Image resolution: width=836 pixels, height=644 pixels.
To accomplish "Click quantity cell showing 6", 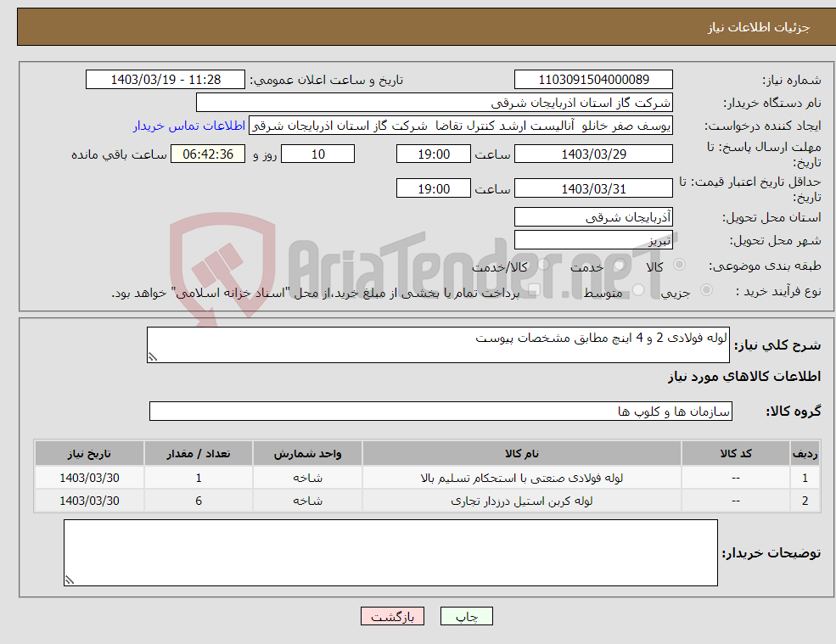I will pos(199,501).
